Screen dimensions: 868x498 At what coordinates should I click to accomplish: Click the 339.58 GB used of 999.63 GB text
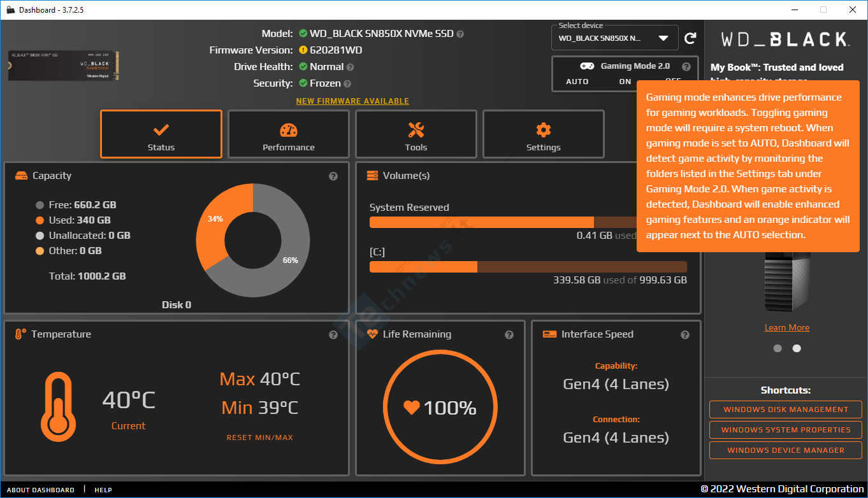pyautogui.click(x=620, y=280)
